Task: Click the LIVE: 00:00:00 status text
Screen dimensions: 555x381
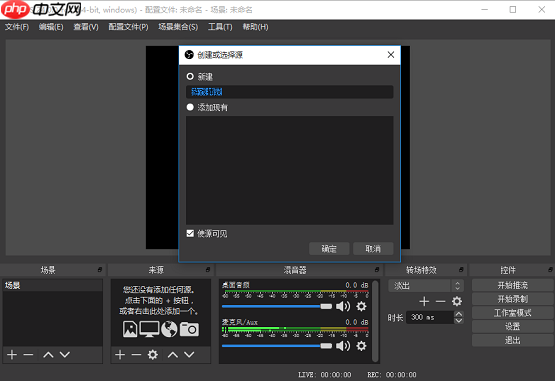Action: [325, 375]
